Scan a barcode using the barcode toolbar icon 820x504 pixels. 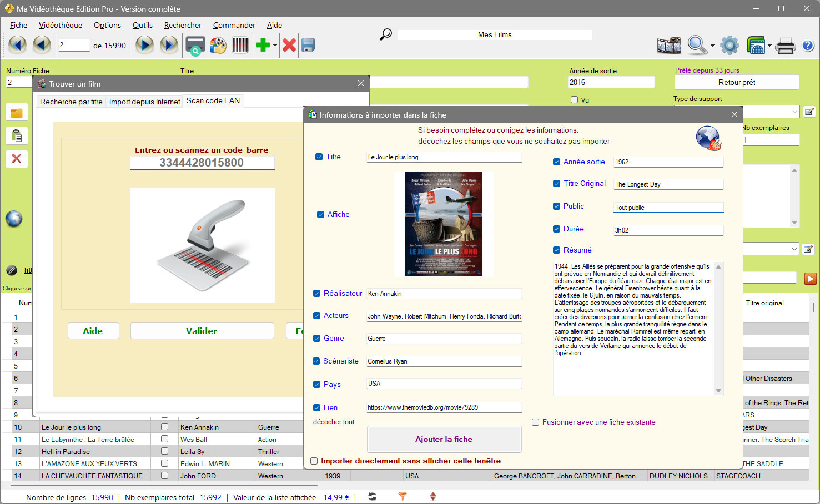[x=240, y=45]
